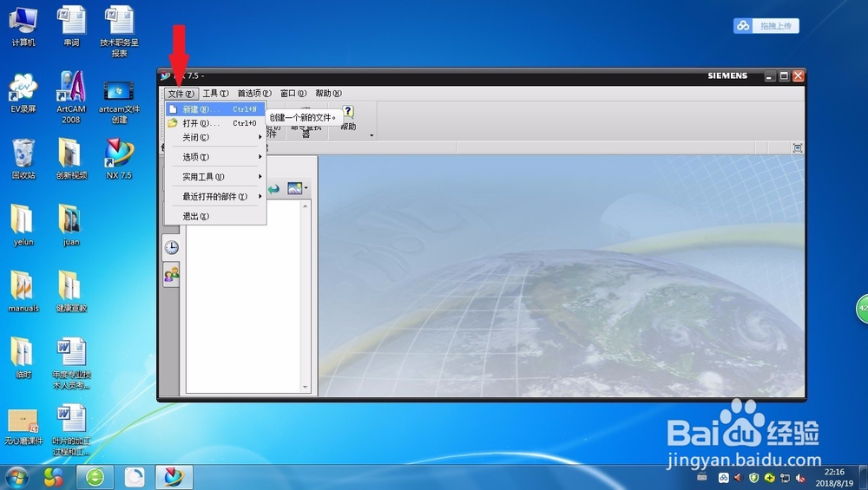Open the Roles people sidebar tab

click(172, 274)
